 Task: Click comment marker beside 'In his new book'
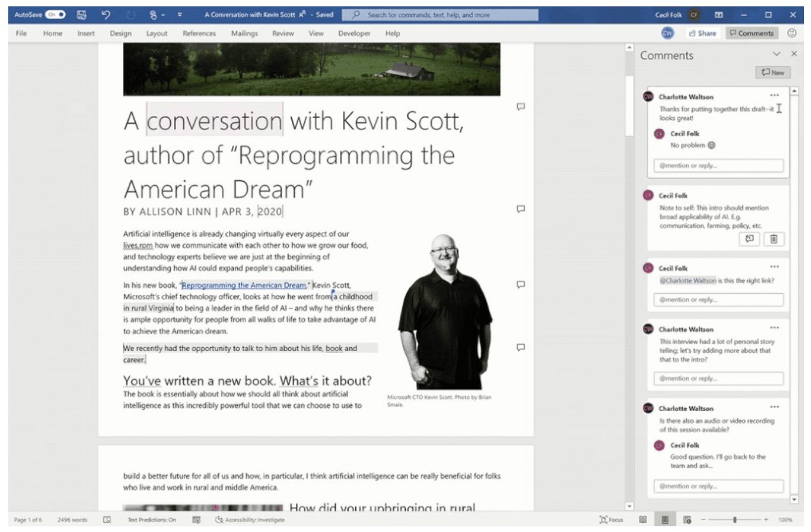[520, 284]
